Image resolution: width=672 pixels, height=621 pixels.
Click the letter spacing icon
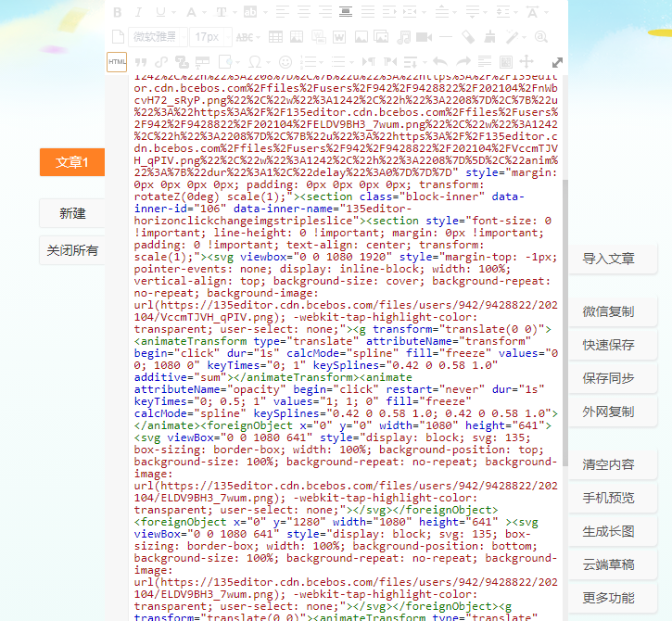point(533,12)
